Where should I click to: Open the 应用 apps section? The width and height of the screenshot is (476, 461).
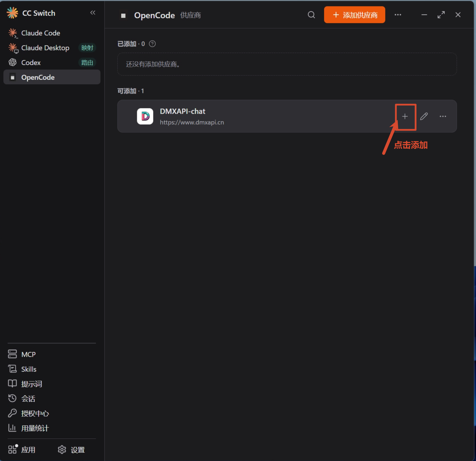point(22,450)
